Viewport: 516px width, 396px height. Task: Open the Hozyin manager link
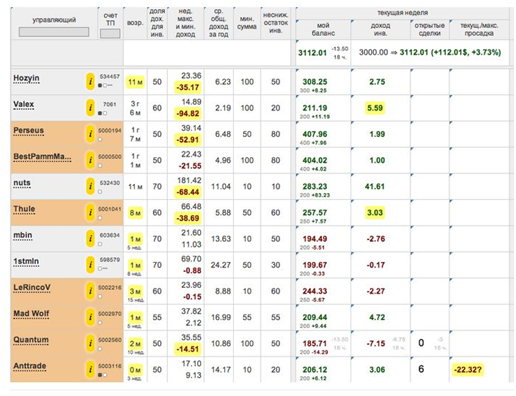(26, 79)
